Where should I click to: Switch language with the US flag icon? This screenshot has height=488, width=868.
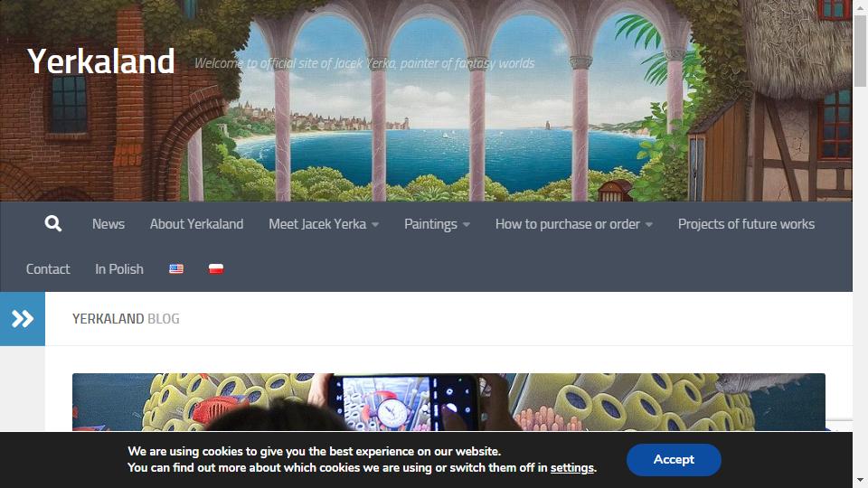[x=176, y=269]
